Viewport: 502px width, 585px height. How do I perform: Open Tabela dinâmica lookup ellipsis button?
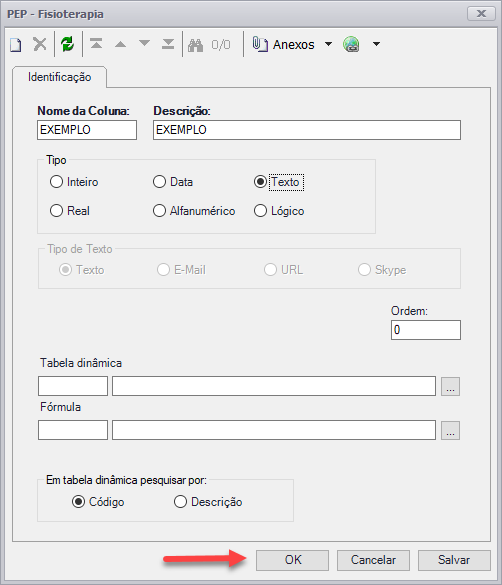tap(450, 386)
